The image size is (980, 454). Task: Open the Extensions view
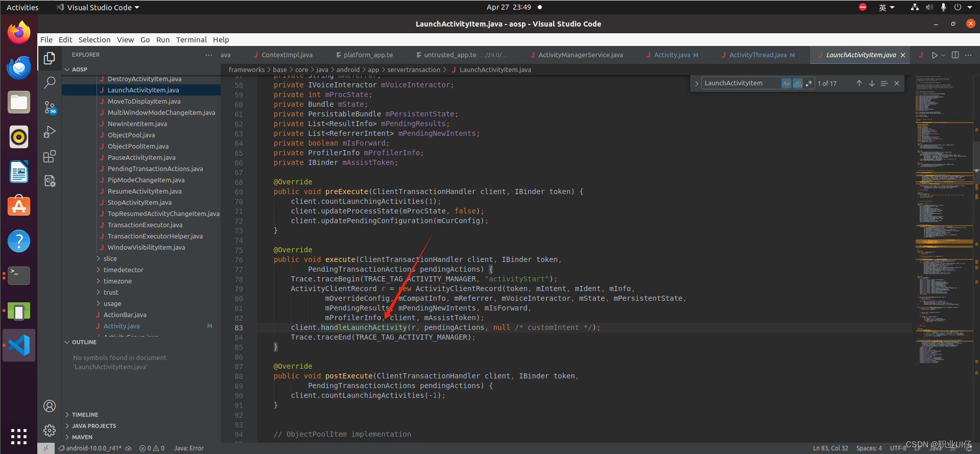tap(50, 156)
